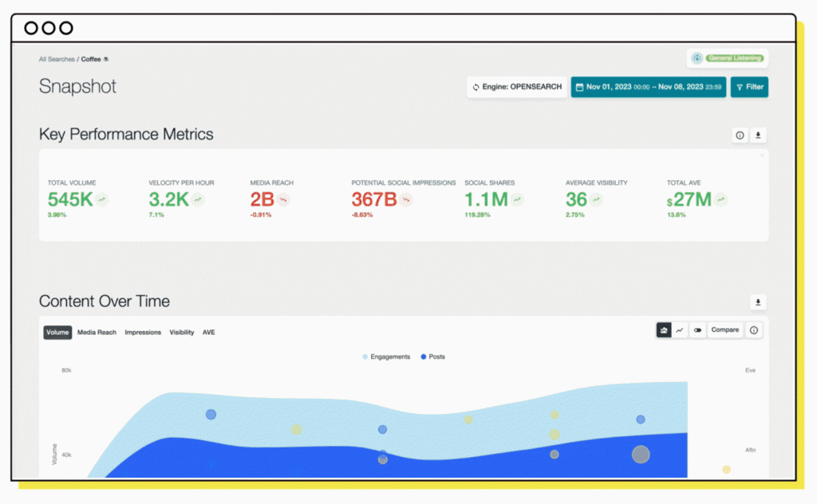817x504 pixels.
Task: Open the Nov 01–Nov 08 date range picker
Action: [x=648, y=87]
